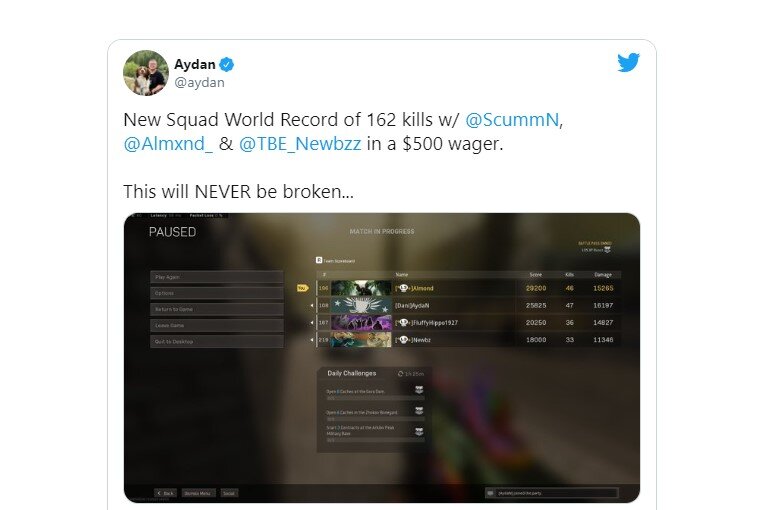Open the @TBE_Newbzz mention link
This screenshot has width=783, height=510.
300,144
